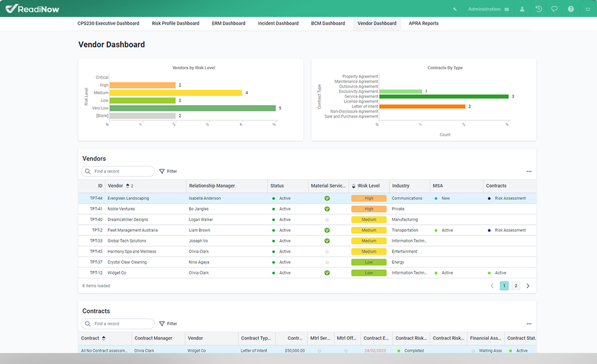
Task: Click Risk Level column sort arrow
Action: coord(354,186)
